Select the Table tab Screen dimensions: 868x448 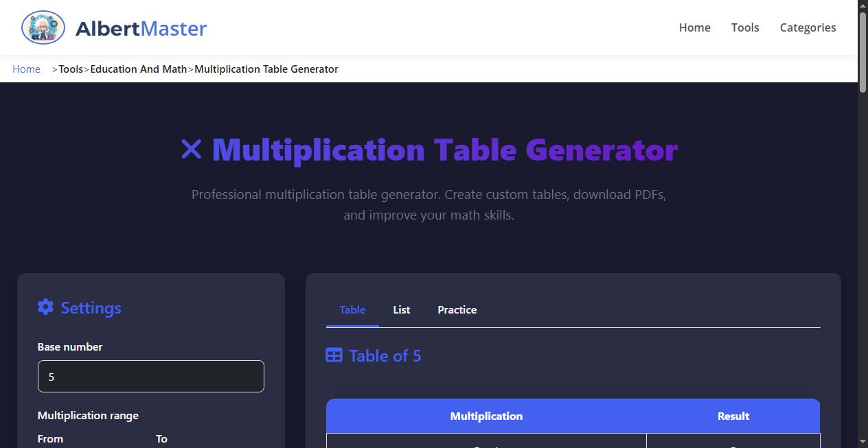[x=352, y=309]
